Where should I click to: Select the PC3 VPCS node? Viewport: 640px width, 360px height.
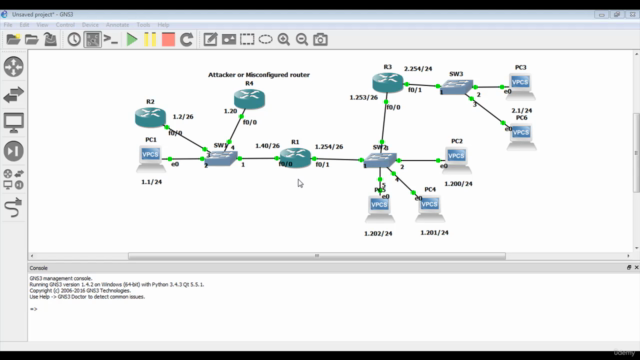[x=520, y=87]
